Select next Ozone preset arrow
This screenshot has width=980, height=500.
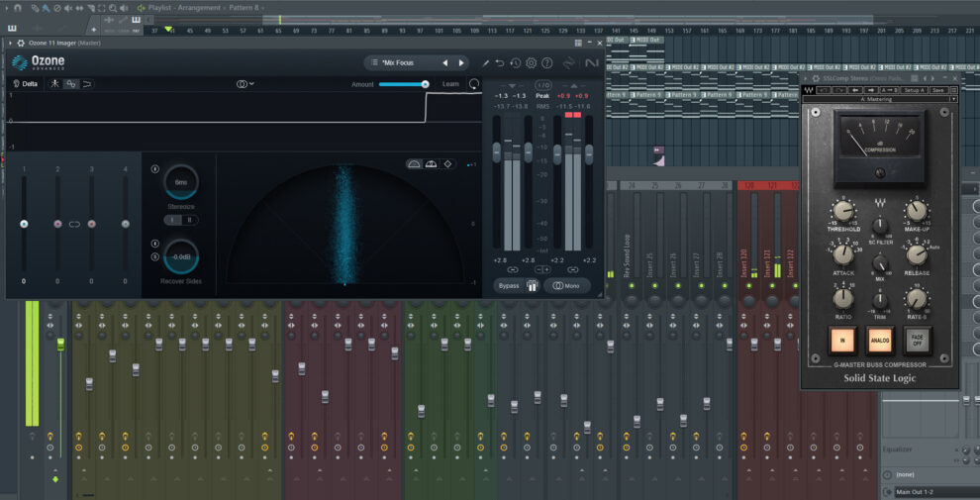(461, 63)
